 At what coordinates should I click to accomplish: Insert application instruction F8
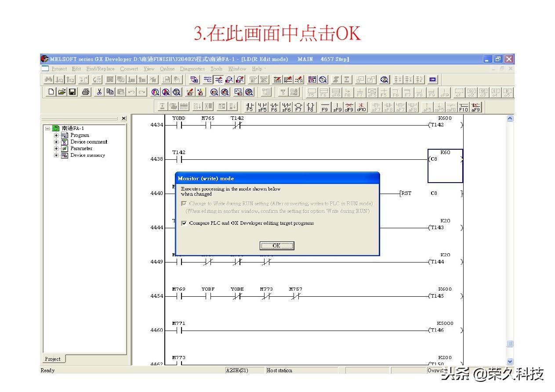tap(310, 107)
